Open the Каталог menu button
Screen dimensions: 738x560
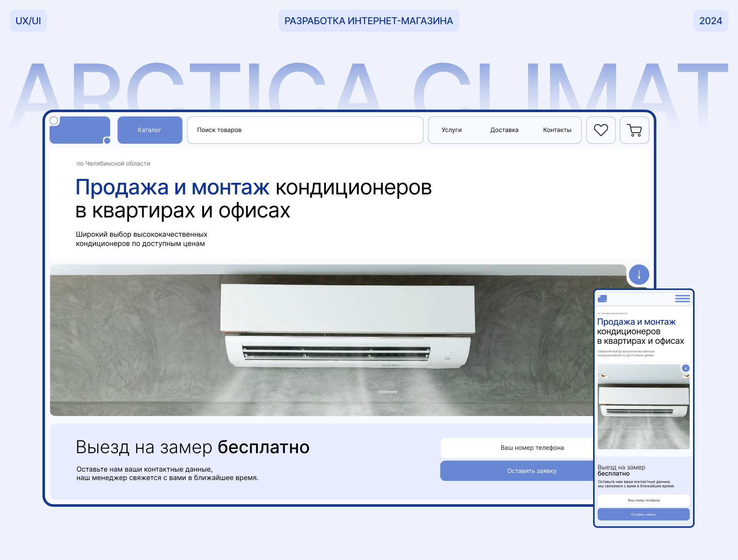pyautogui.click(x=150, y=130)
